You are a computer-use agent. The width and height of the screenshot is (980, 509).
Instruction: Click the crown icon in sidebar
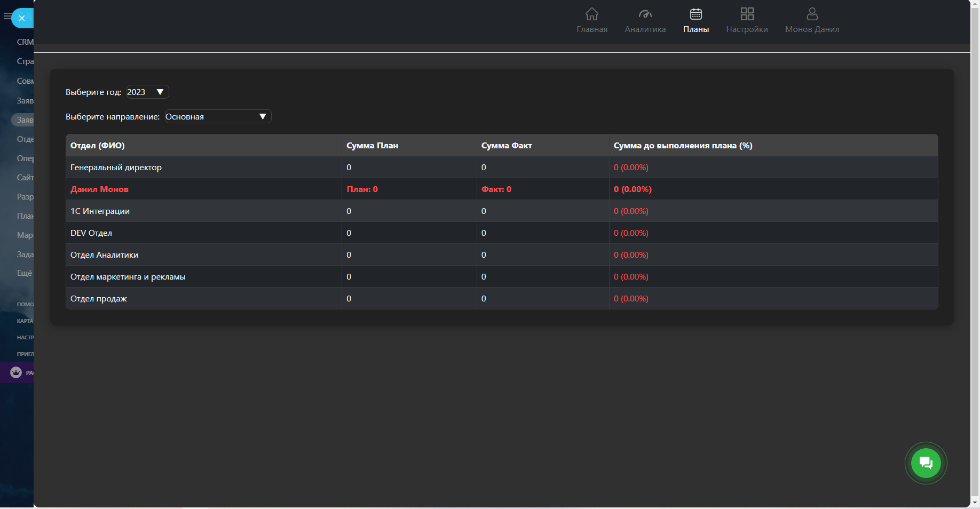coord(16,372)
